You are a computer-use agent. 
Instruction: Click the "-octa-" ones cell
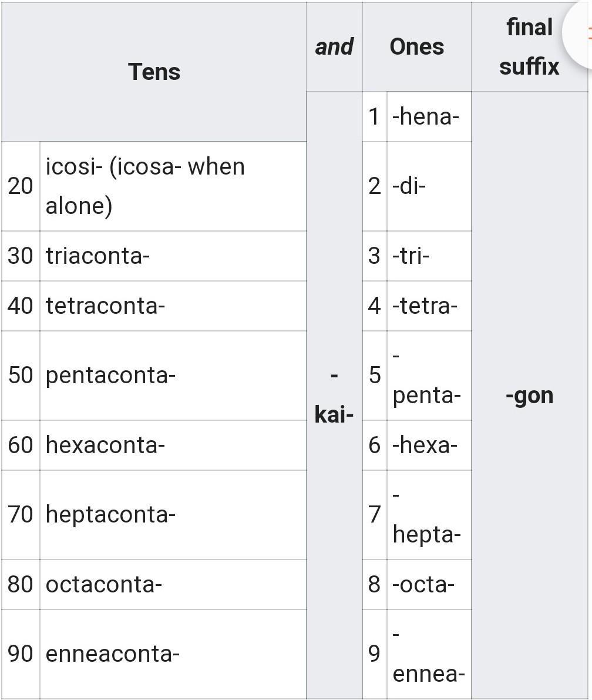(428, 584)
